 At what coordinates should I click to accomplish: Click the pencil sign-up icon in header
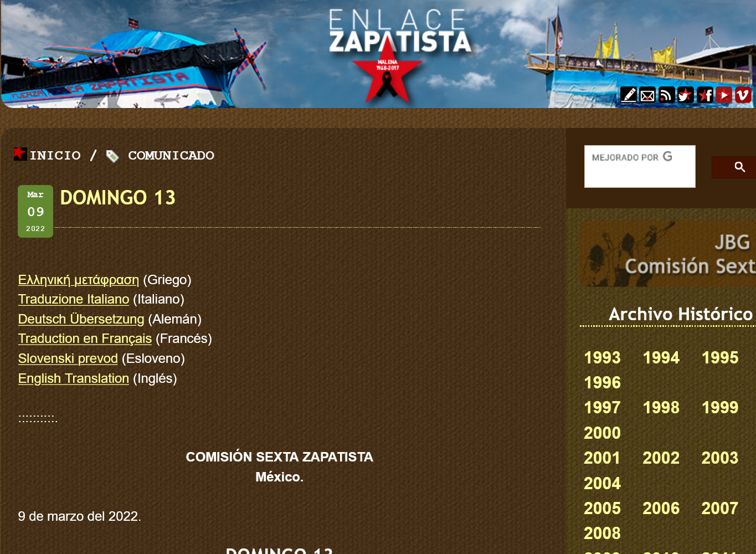pos(629,95)
